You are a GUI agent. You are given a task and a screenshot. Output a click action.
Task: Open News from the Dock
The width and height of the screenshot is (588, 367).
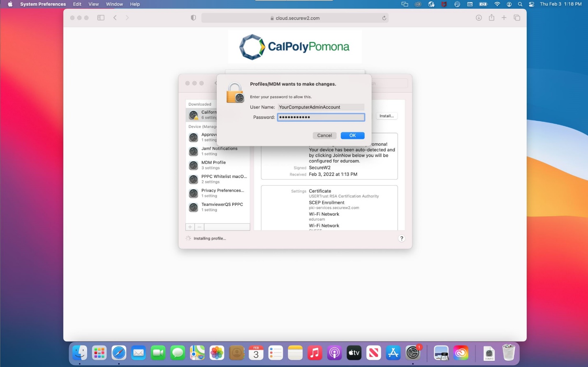click(x=374, y=353)
